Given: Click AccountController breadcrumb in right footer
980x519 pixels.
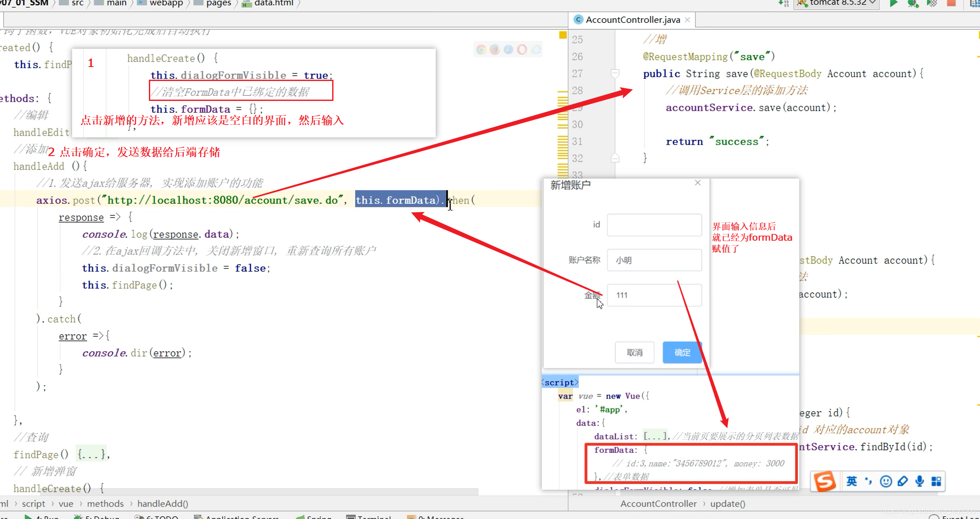Looking at the screenshot, I should (x=658, y=504).
